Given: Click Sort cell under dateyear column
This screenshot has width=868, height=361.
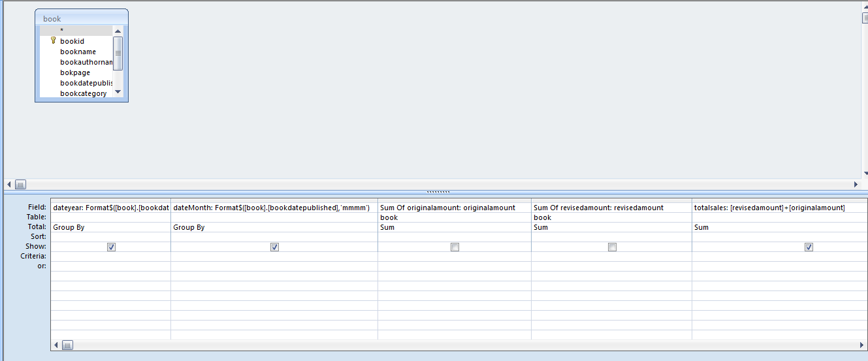Looking at the screenshot, I should pos(110,237).
